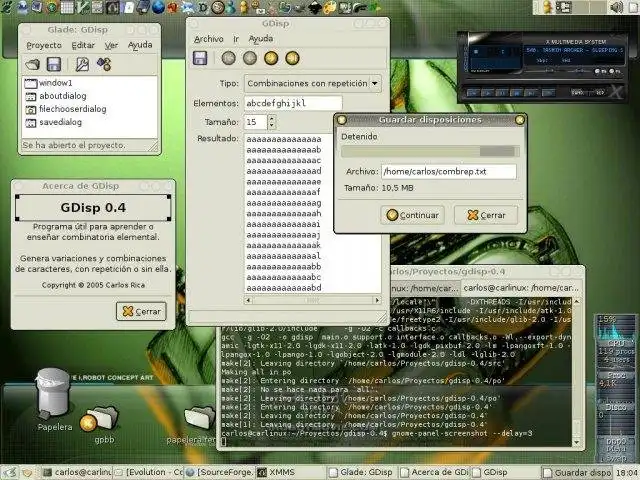
Task: Click XMMS next track button
Action: (531, 93)
